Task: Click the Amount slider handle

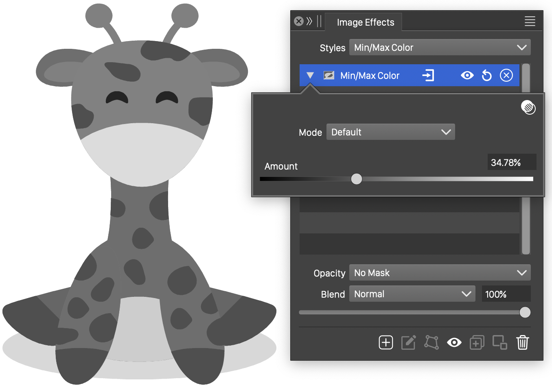Action: [356, 179]
